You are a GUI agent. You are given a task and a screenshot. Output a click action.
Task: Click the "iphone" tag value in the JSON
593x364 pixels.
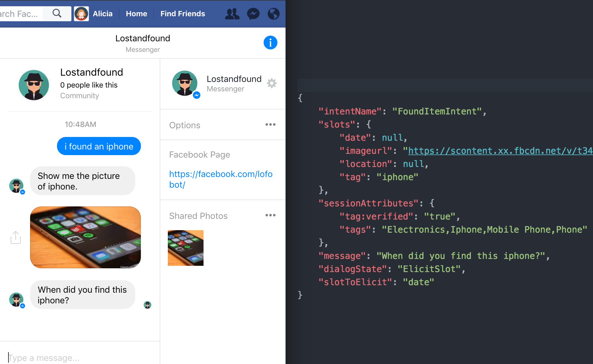398,177
